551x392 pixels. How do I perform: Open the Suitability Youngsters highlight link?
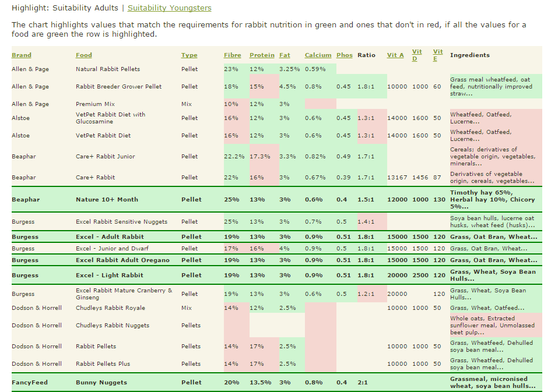pos(169,8)
